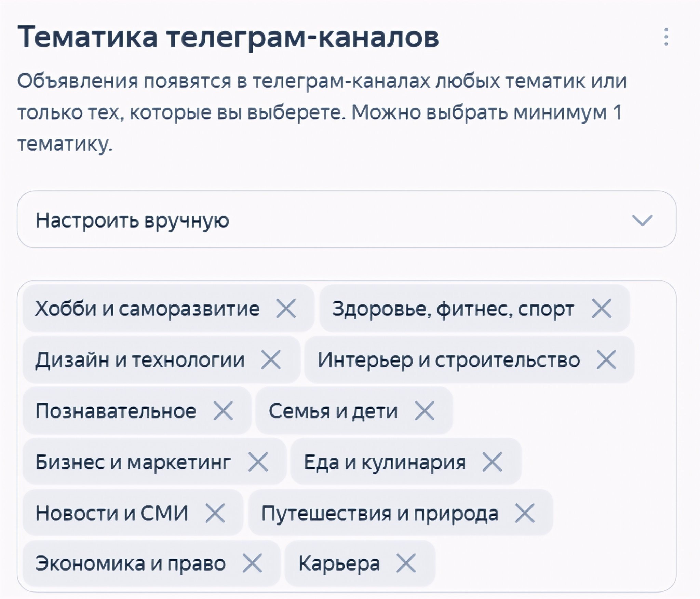The height and width of the screenshot is (599, 700).
Task: Click the Еда и кулинария label
Action: click(385, 462)
